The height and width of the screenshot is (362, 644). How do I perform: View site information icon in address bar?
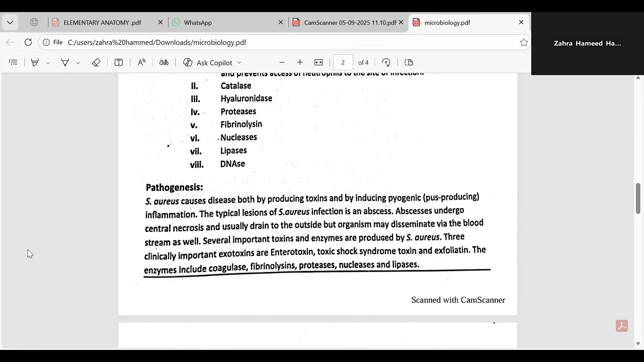[46, 42]
